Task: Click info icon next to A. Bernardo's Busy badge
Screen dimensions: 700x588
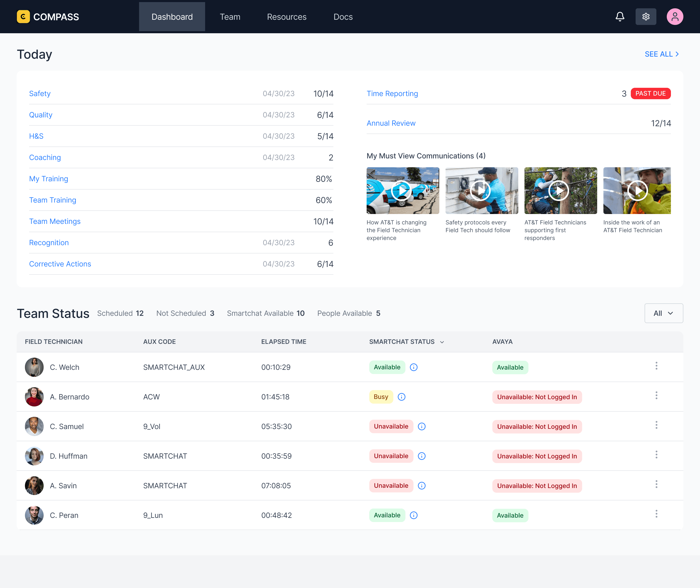Action: (402, 397)
